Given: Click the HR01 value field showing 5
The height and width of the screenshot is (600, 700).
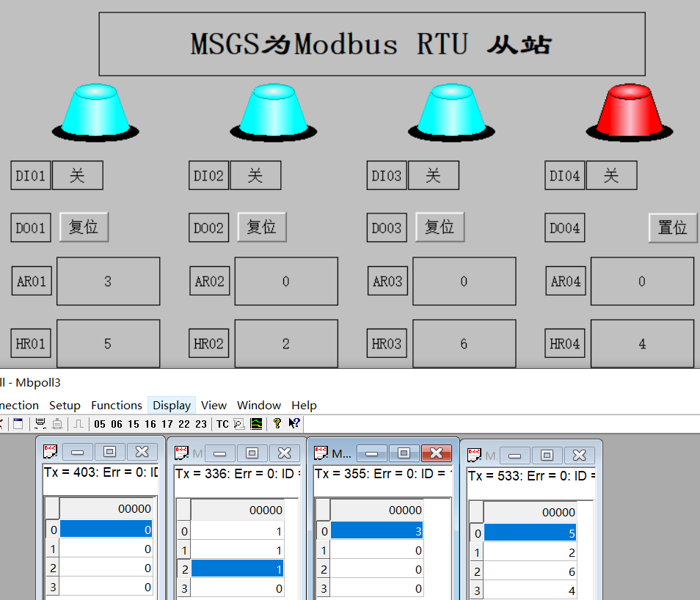Looking at the screenshot, I should click(x=108, y=343).
